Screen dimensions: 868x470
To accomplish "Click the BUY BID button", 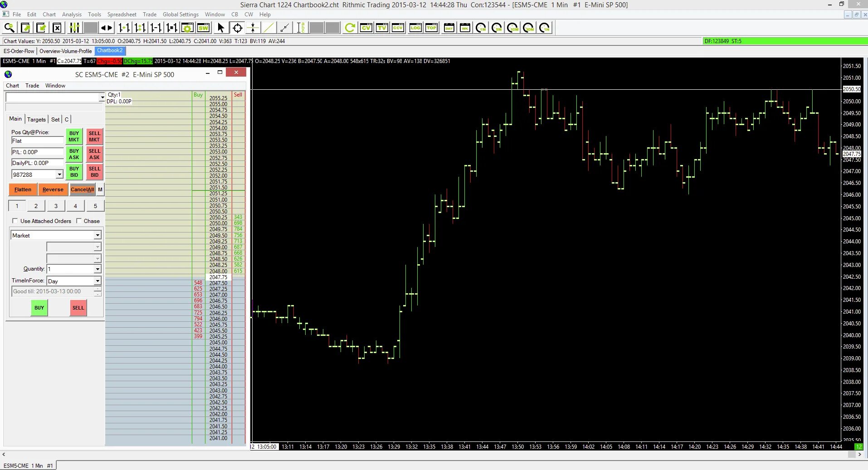I will (74, 172).
